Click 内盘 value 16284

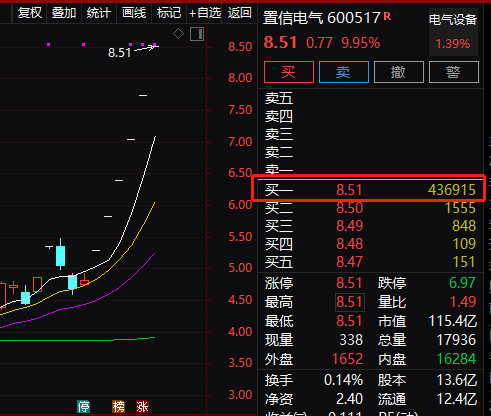(x=456, y=359)
